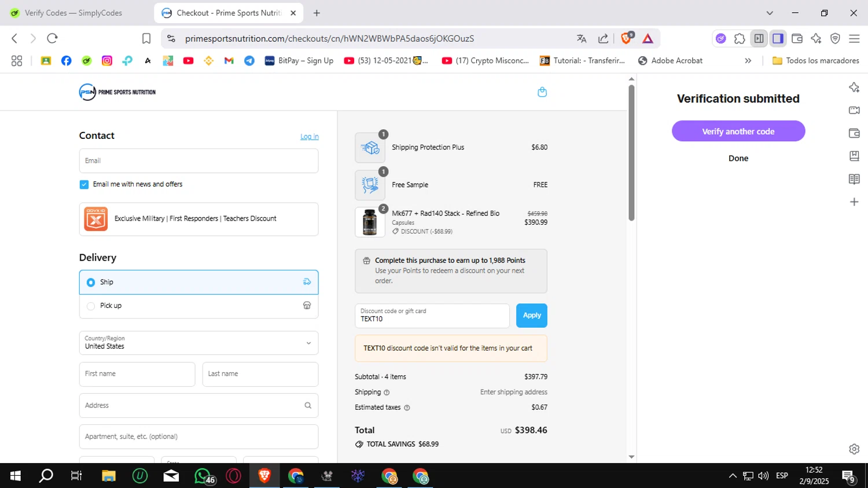Click the Apply discount button
Viewport: 868px width, 488px height.
532,315
